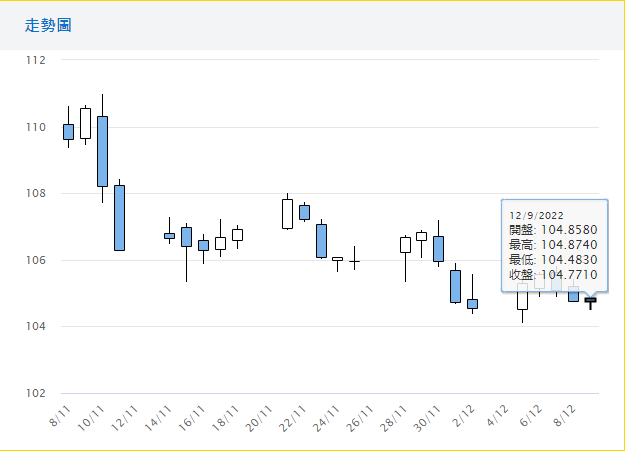Select the 18/11 white candlestick
This screenshot has height=453, width=627.
[x=237, y=235]
